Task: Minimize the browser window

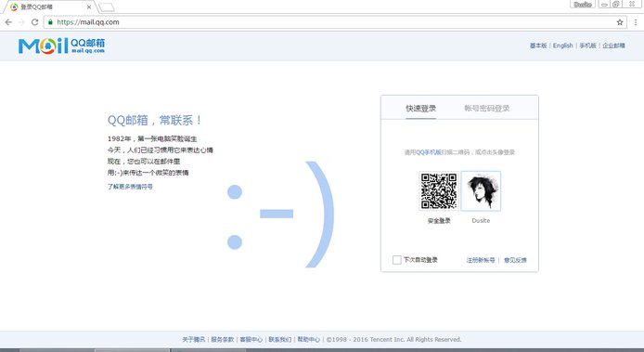Action: tap(604, 4)
